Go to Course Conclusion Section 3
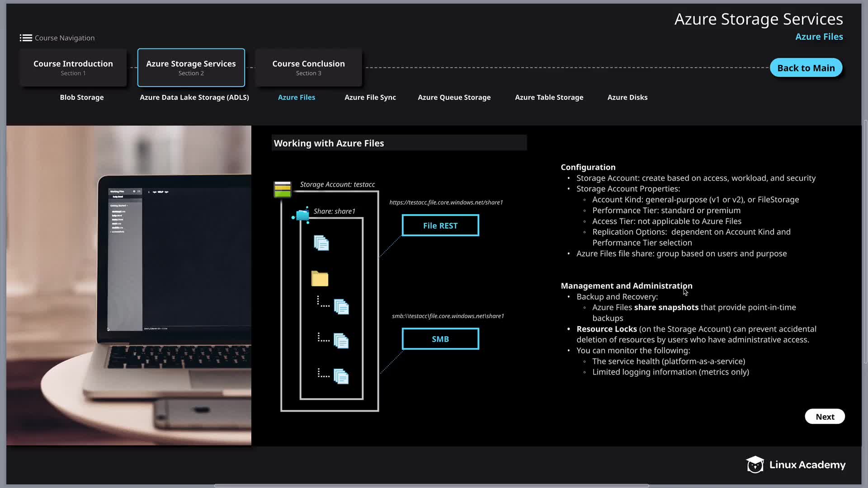The height and width of the screenshot is (488, 868). (308, 68)
